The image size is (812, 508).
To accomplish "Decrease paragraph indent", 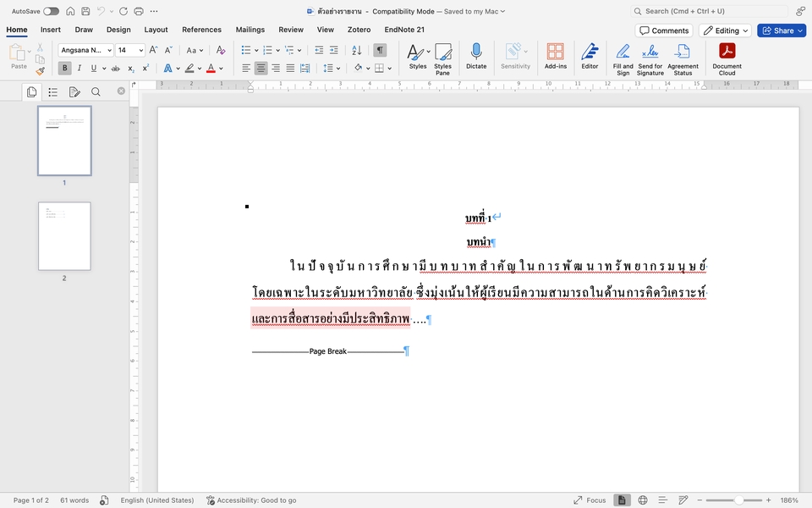I will [x=319, y=50].
